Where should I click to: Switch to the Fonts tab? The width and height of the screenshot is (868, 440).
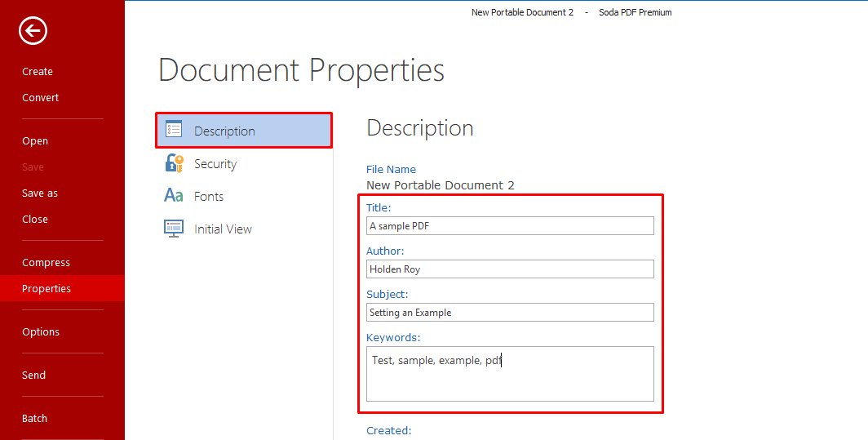pos(209,197)
